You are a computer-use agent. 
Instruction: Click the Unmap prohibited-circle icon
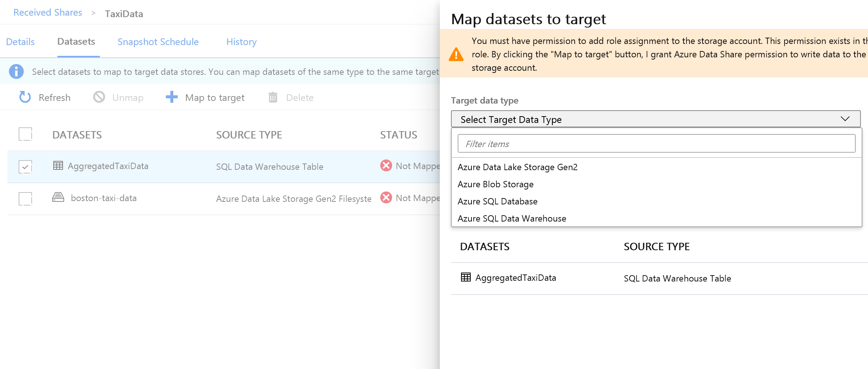99,97
